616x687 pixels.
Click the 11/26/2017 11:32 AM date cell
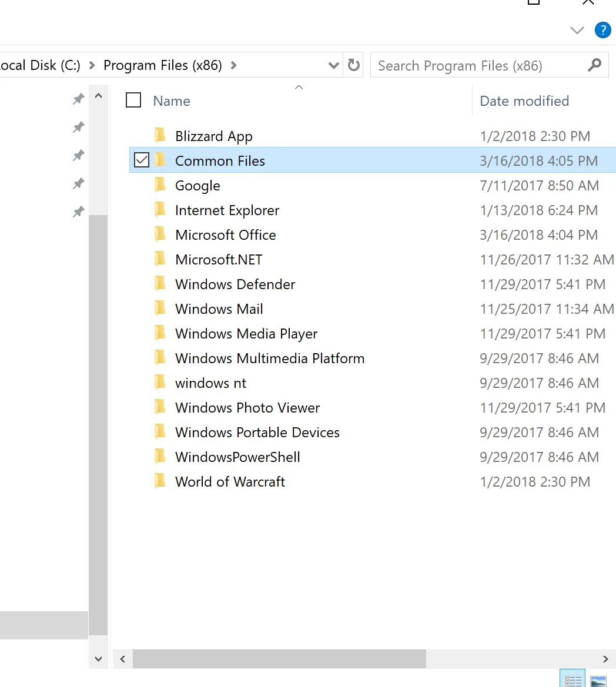[547, 259]
